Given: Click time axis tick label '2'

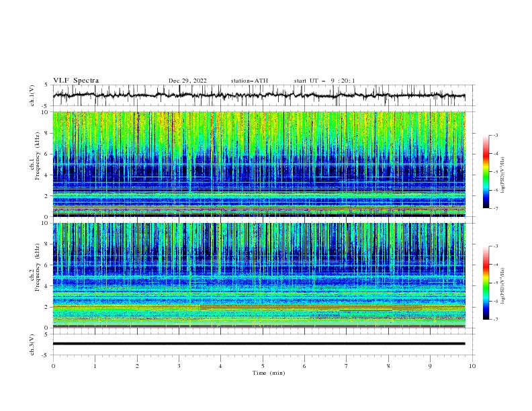Looking at the screenshot, I should click(x=137, y=366).
